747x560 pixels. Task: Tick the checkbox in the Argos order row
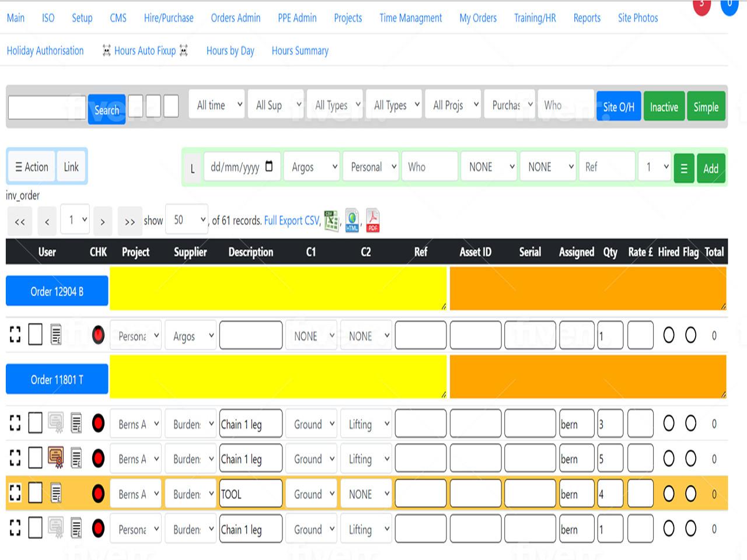click(x=36, y=335)
